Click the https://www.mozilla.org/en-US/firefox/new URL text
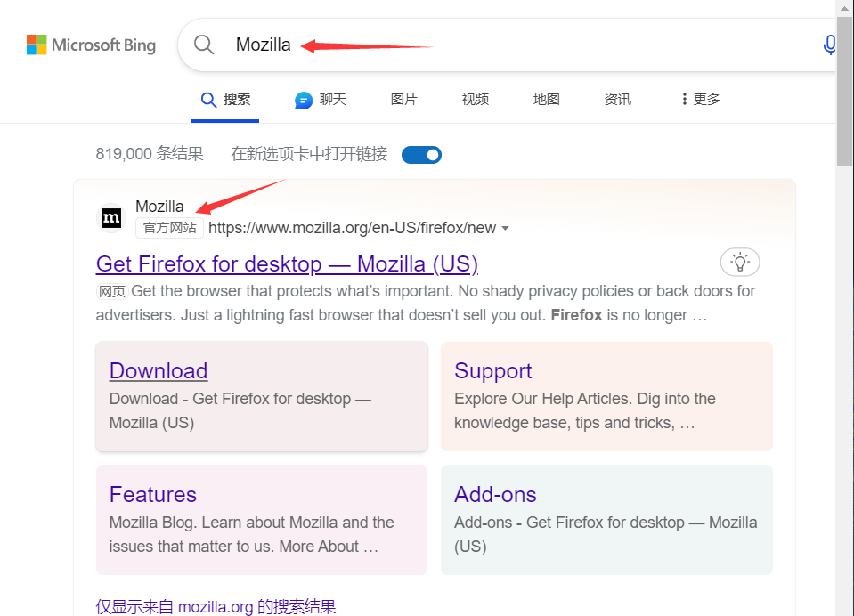The height and width of the screenshot is (616, 854). (352, 228)
